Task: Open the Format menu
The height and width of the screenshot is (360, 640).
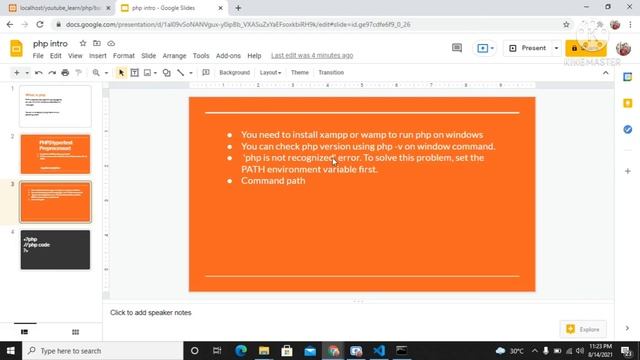Action: click(124, 56)
